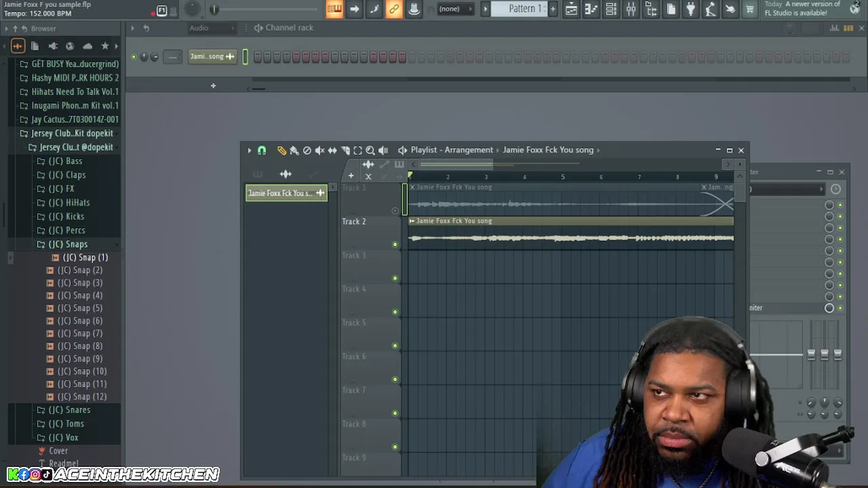Collapse the (JC) Snaps folder
This screenshot has width=868, height=488.
[68, 244]
